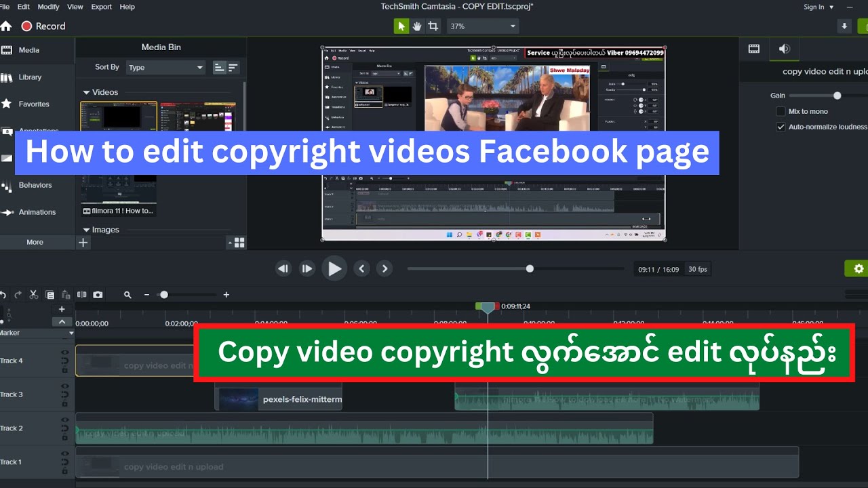Jump to the previous media clip
Screen dimensions: 868x488
point(362,269)
